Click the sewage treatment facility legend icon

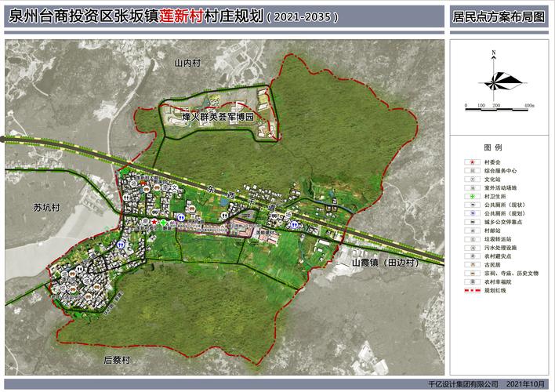coord(470,248)
